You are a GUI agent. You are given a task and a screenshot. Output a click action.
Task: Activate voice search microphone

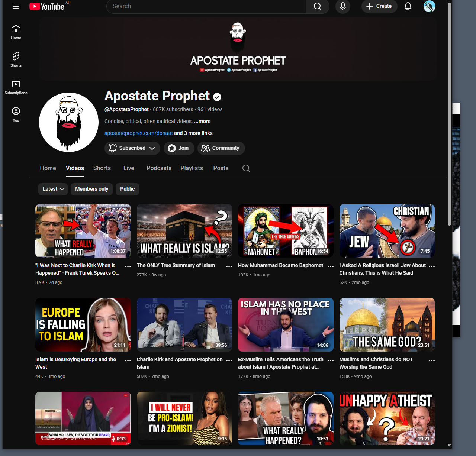(342, 6)
